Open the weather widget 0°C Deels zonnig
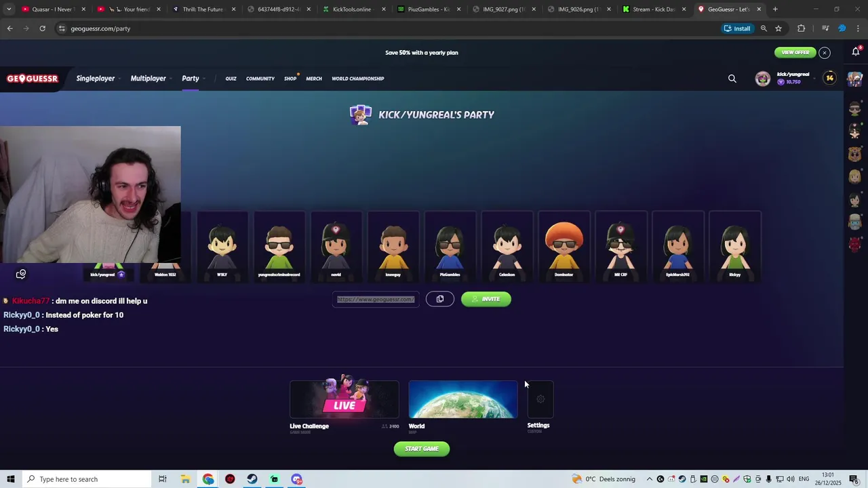This screenshot has width=868, height=488. 604,479
